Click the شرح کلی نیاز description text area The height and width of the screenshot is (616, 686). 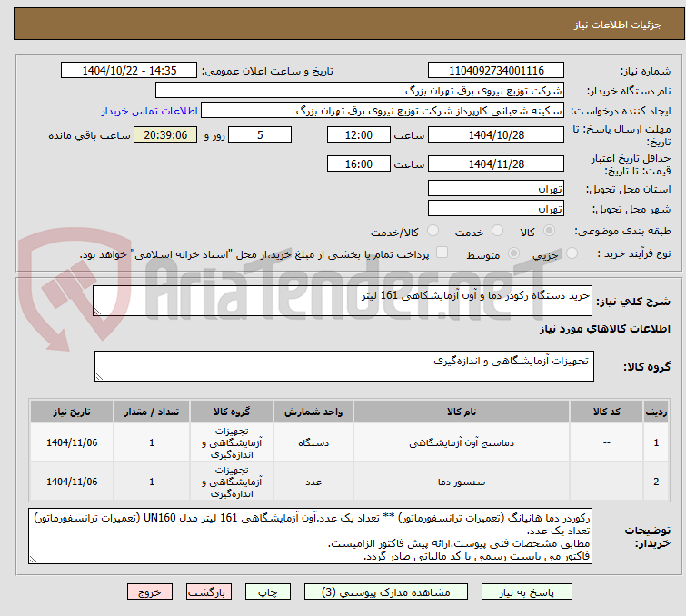click(x=343, y=301)
